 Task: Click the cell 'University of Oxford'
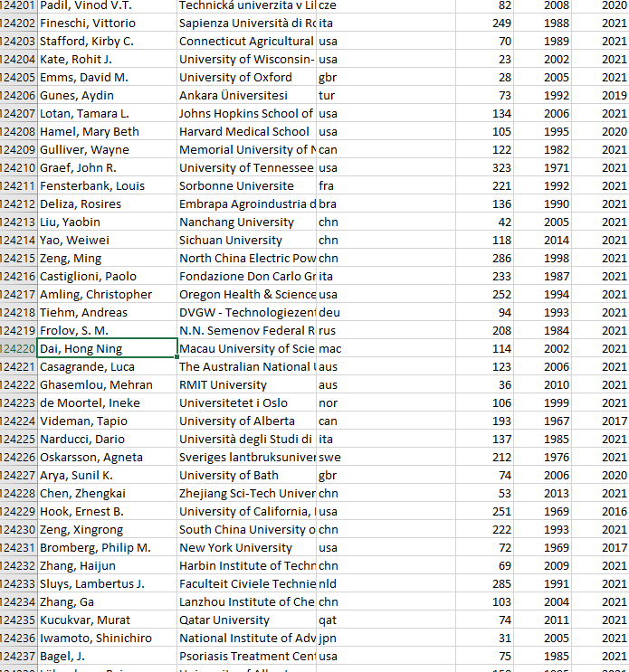(246, 77)
